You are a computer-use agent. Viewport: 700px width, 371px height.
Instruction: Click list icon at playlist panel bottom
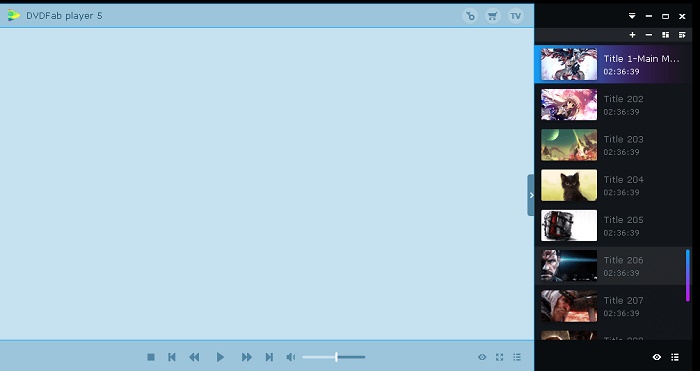click(675, 357)
